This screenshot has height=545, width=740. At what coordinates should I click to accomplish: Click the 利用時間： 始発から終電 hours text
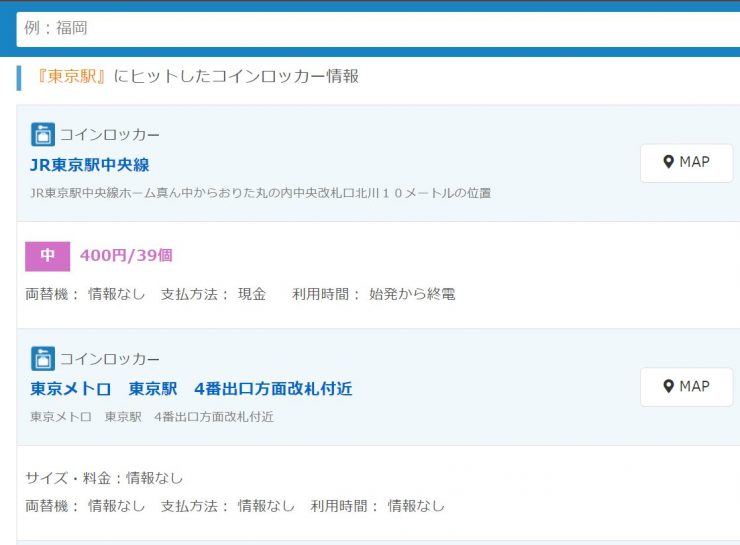pyautogui.click(x=373, y=294)
